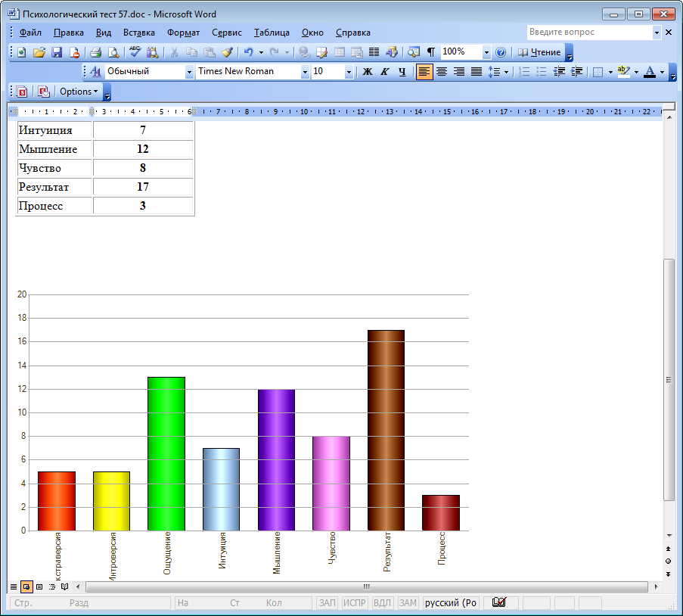
Task: Expand the Borders dropdown arrow
Action: 610,72
